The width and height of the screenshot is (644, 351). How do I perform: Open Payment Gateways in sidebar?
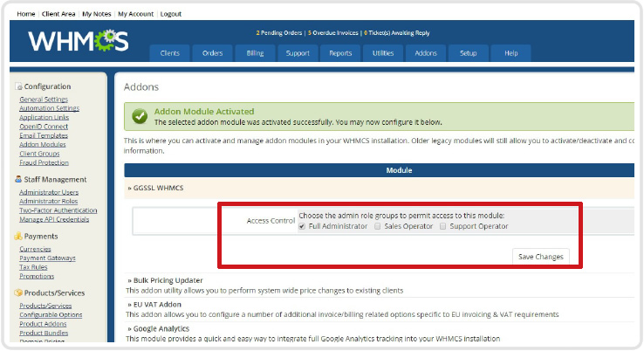click(48, 258)
